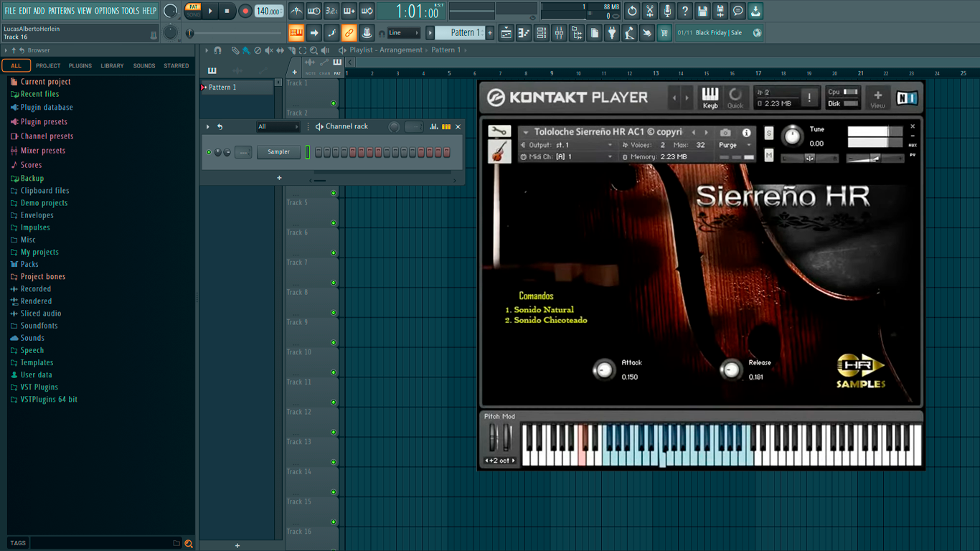Open the TOOLS menu
The image size is (980, 551).
[131, 11]
